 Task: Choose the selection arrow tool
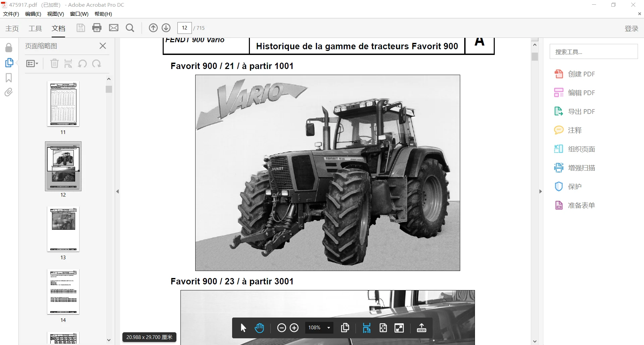244,328
